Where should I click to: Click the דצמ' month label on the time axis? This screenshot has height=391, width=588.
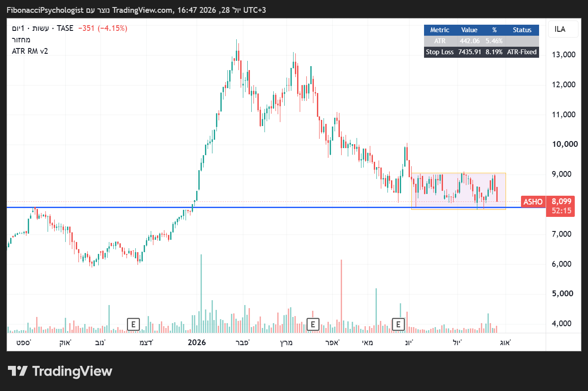tap(146, 342)
